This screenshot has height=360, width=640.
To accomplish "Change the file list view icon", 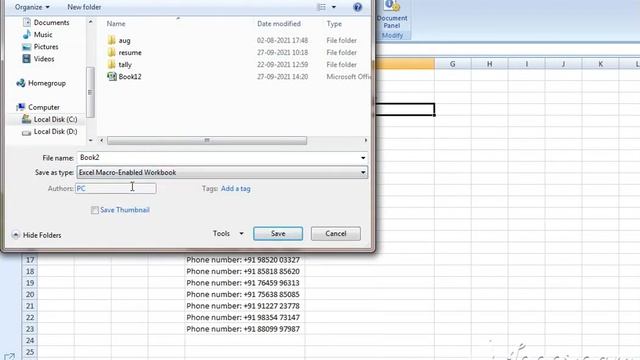I will click(x=322, y=7).
